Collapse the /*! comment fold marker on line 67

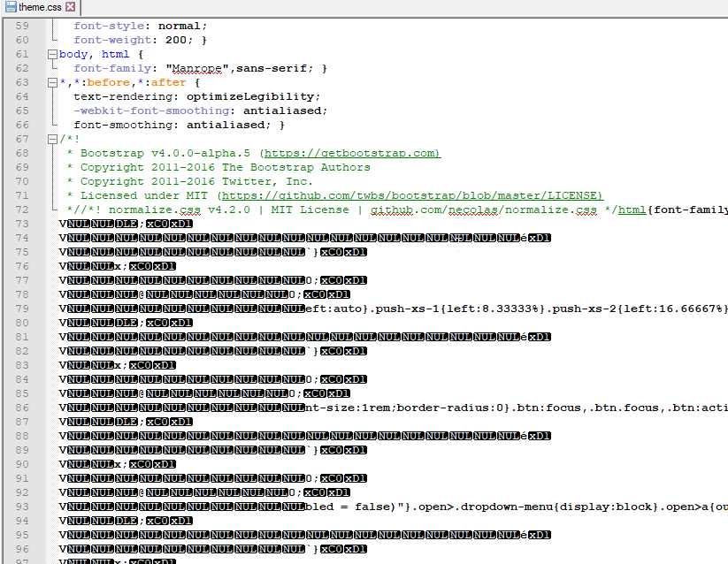click(x=52, y=140)
